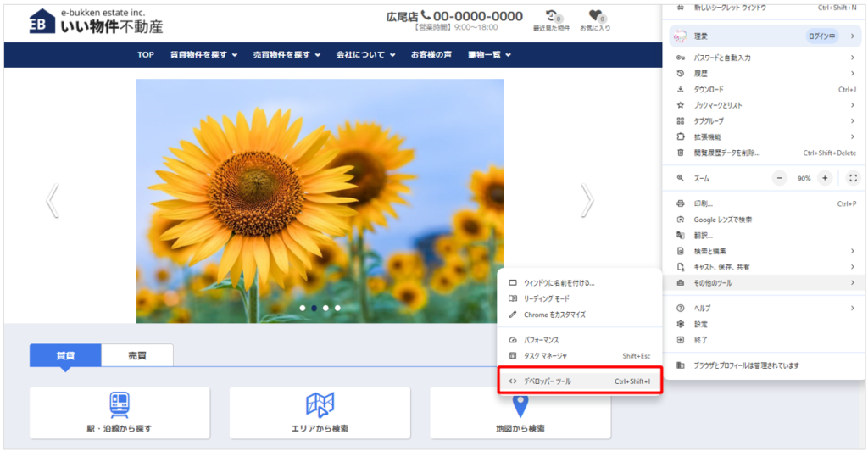Click the location pin icon for 地図から検索

(520, 405)
